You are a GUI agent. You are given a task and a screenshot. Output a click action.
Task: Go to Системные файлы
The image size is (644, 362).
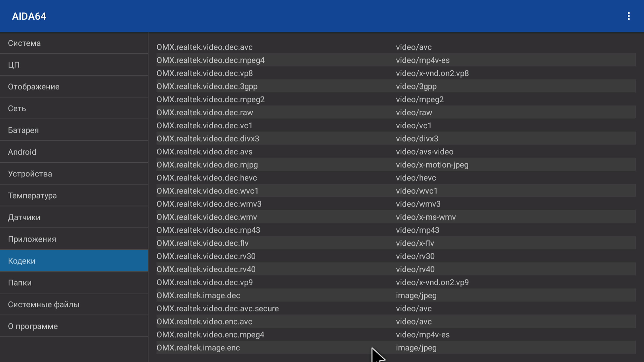click(x=74, y=304)
